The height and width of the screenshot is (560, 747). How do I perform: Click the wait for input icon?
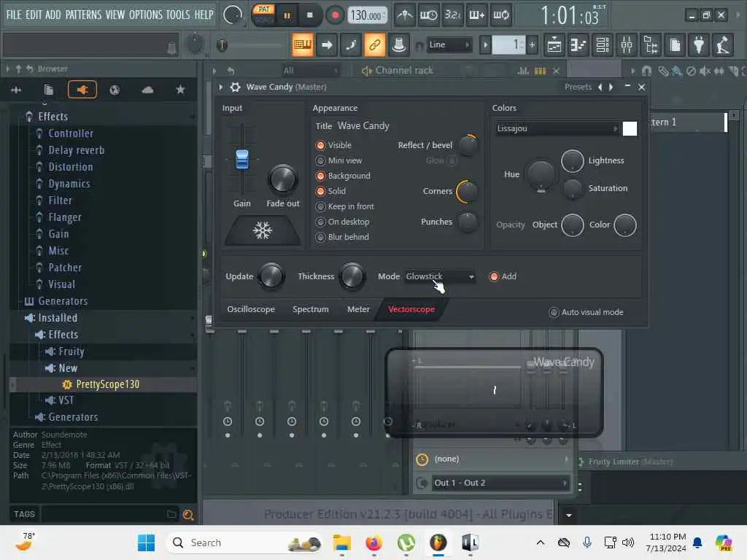tap(428, 15)
